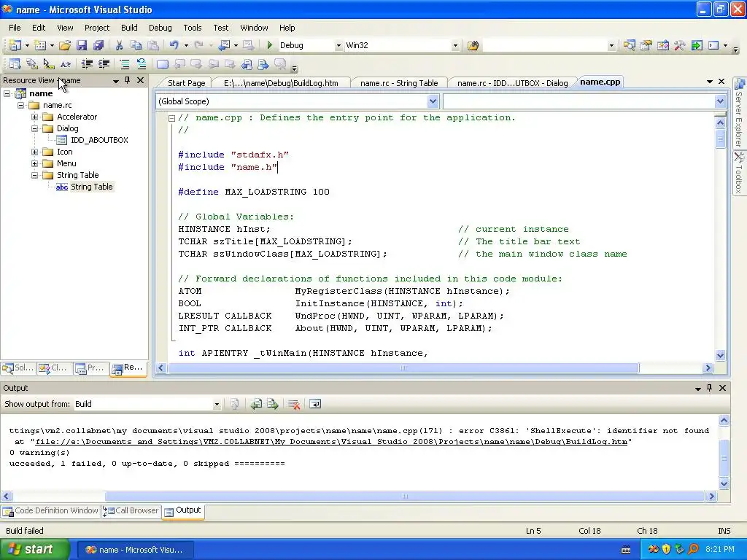Click the Navigate Backward icon
Screen dimensions: 747x560
[224, 45]
